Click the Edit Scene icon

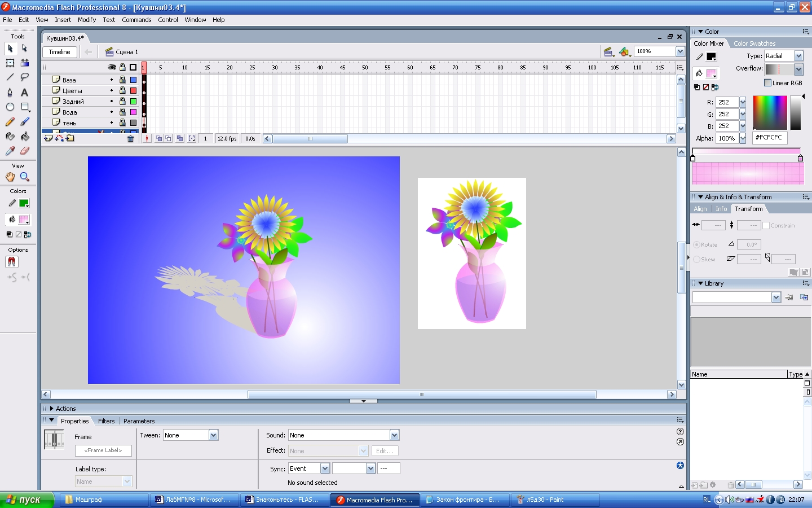tap(608, 52)
